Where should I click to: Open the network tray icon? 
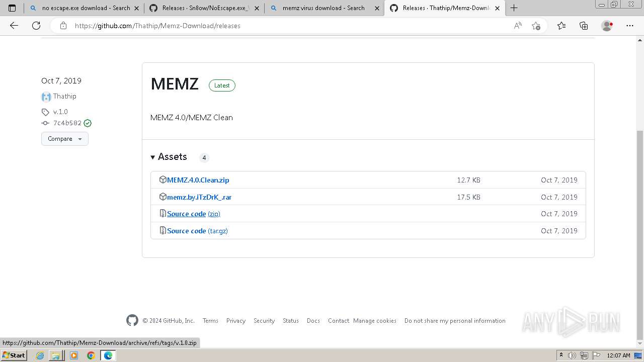584,355
